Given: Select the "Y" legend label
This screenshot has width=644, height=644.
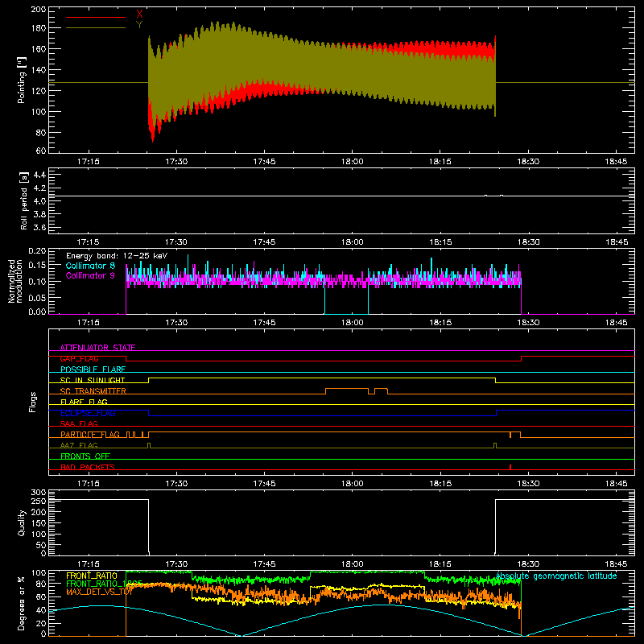Looking at the screenshot, I should [139, 25].
